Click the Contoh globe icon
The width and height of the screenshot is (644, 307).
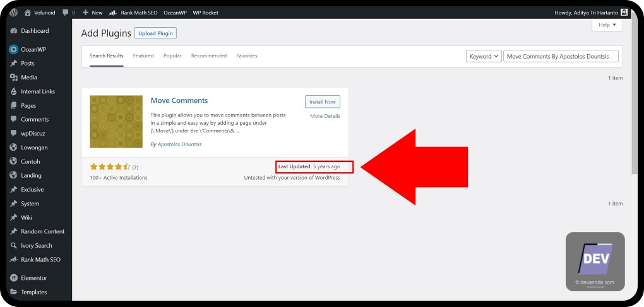(14, 161)
